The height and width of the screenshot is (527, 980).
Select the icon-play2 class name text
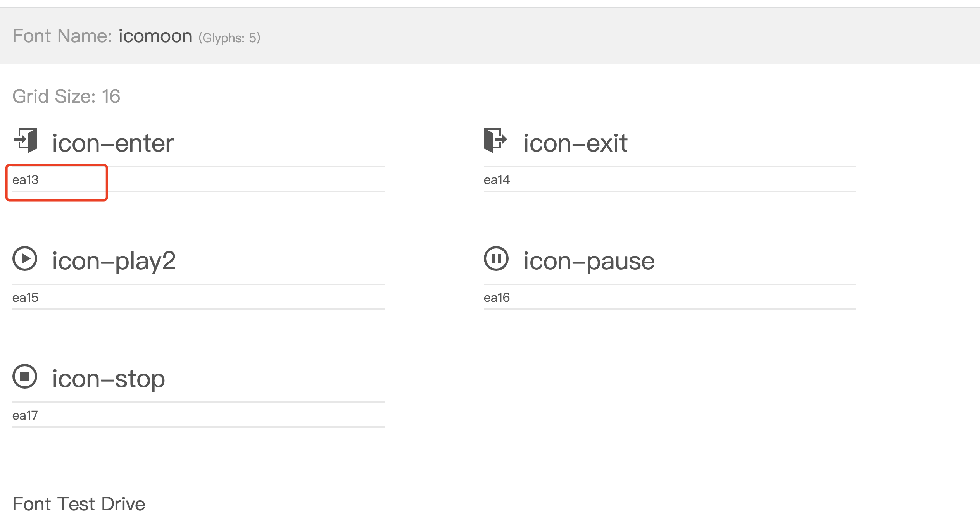[114, 261]
